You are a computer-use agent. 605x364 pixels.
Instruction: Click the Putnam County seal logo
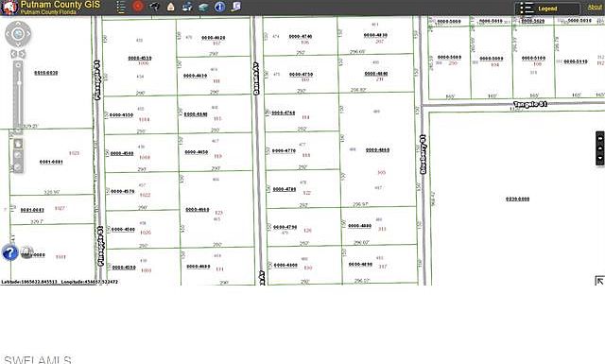pyautogui.click(x=9, y=8)
